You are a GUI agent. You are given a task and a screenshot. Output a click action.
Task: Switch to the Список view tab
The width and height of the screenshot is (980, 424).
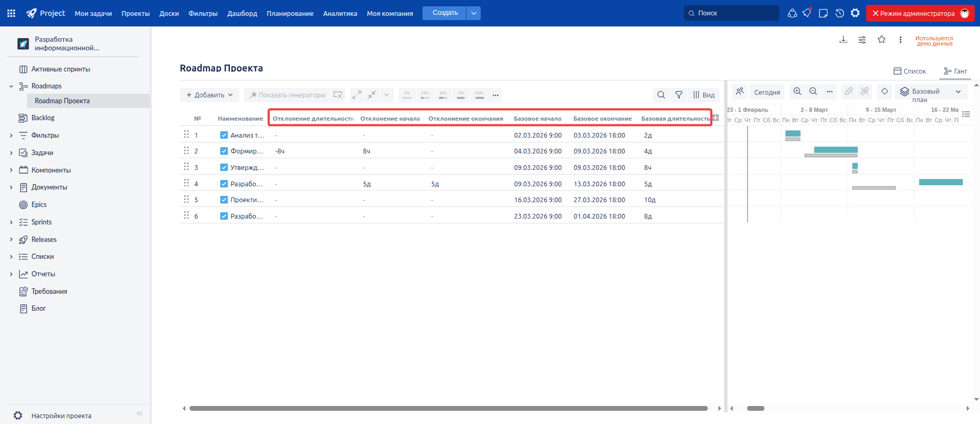click(910, 71)
